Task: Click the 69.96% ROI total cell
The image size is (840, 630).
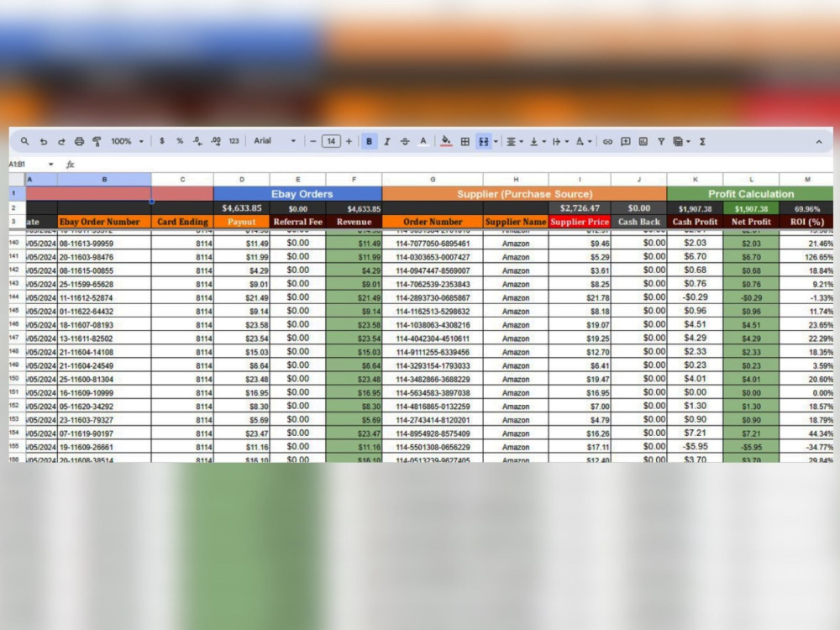Action: 806,208
